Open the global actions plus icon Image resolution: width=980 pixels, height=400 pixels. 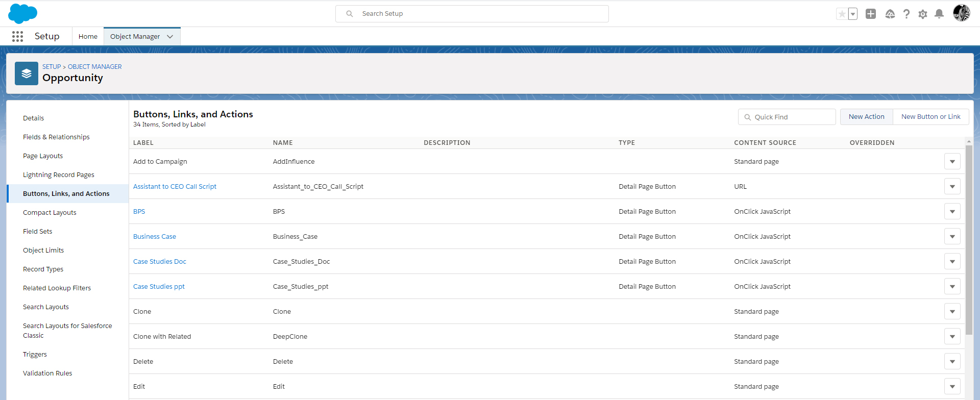871,14
